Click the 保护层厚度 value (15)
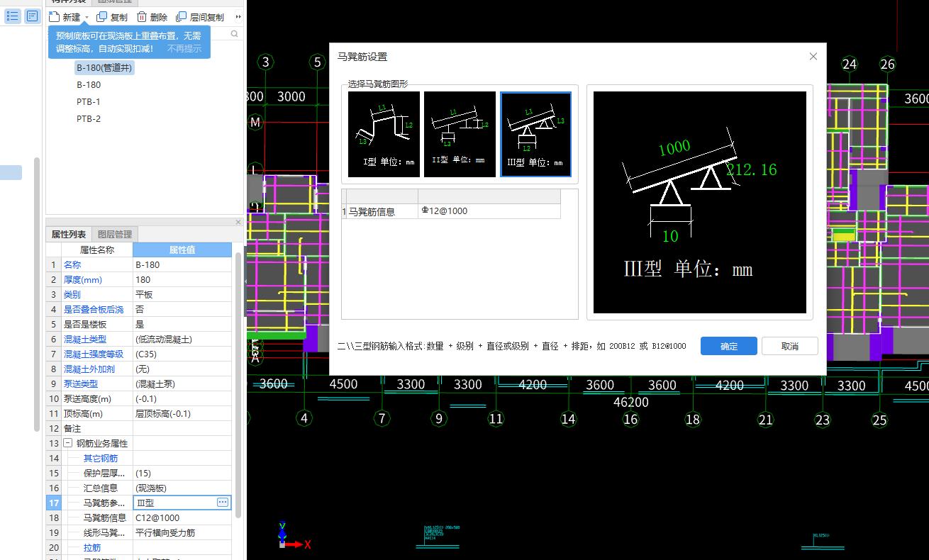 tap(182, 473)
